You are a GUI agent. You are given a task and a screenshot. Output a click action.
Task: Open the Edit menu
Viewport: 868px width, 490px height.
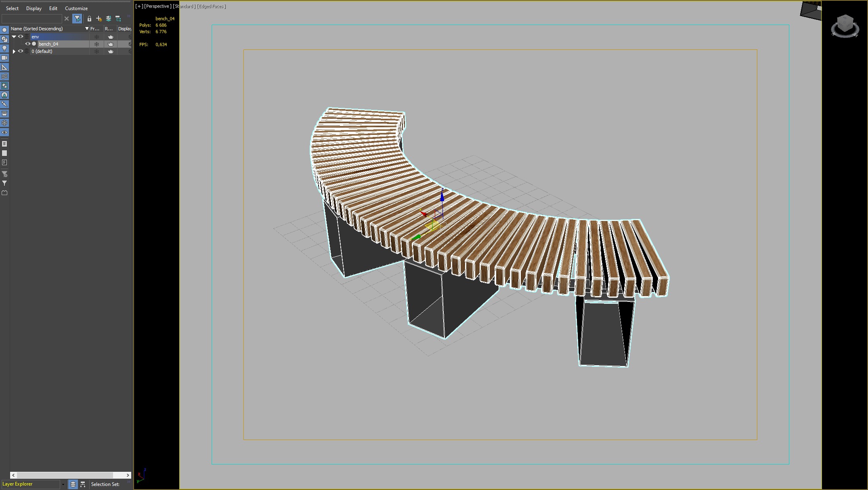point(53,8)
